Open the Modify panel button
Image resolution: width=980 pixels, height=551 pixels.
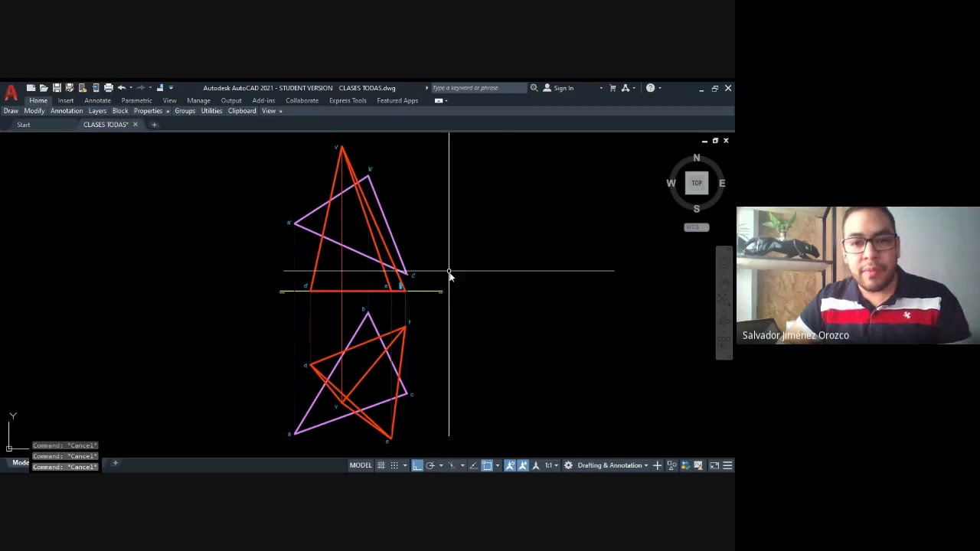34,111
